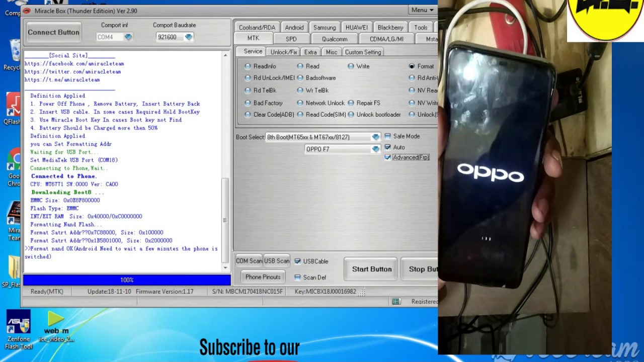This screenshot has height=362, width=644.
Task: Select the Service sub-tab
Action: pos(253,51)
